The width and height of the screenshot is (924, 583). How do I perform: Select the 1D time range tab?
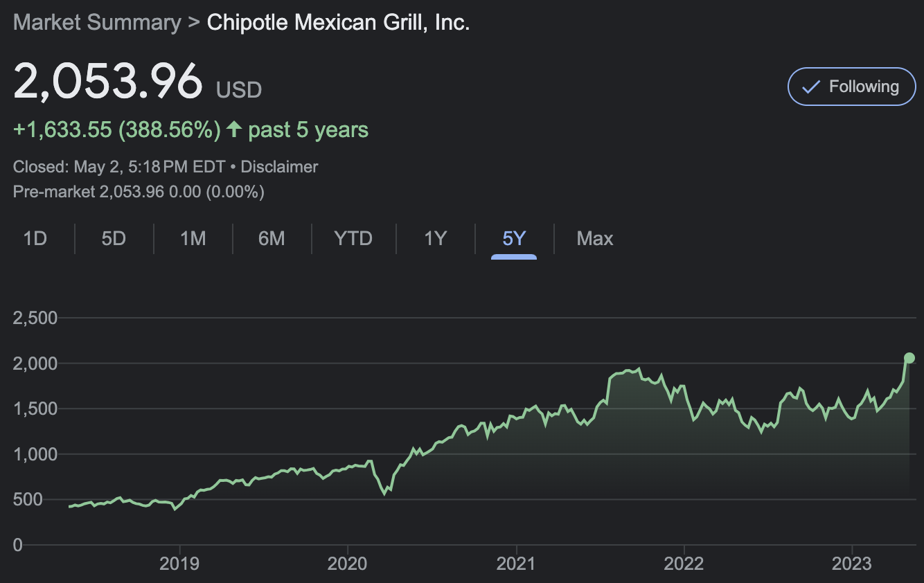pos(35,239)
